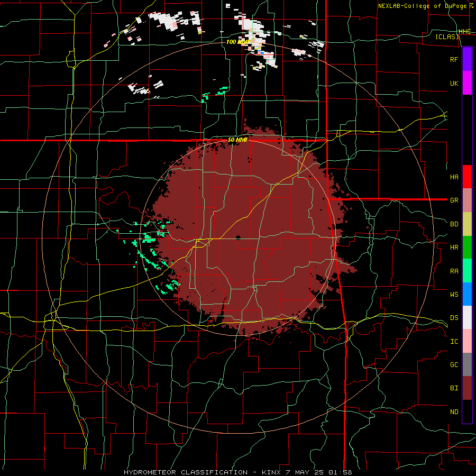Choose the DS white legend swatch
Viewport: 476px width, 476px height.
point(467,317)
